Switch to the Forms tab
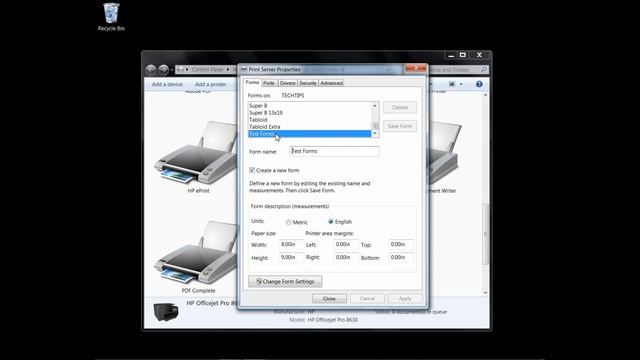Image resolution: width=640 pixels, height=360 pixels. coord(252,82)
